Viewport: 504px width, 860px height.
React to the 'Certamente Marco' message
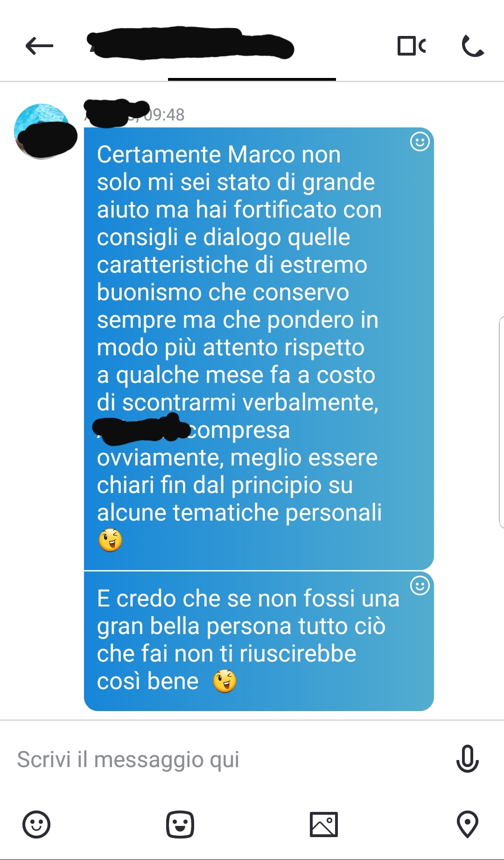coord(420,141)
